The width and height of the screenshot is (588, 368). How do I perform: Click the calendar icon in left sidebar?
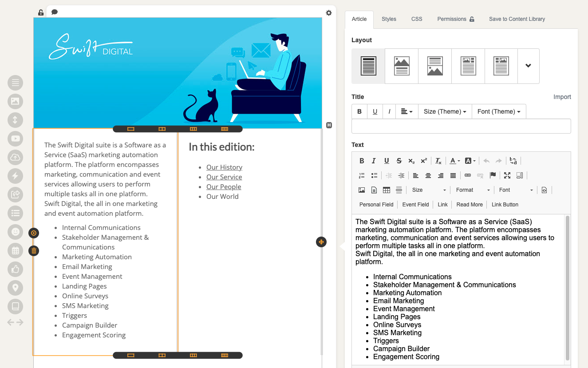(16, 250)
